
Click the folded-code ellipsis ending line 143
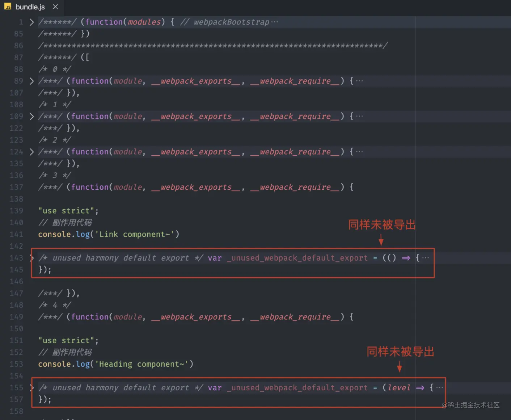pos(426,258)
